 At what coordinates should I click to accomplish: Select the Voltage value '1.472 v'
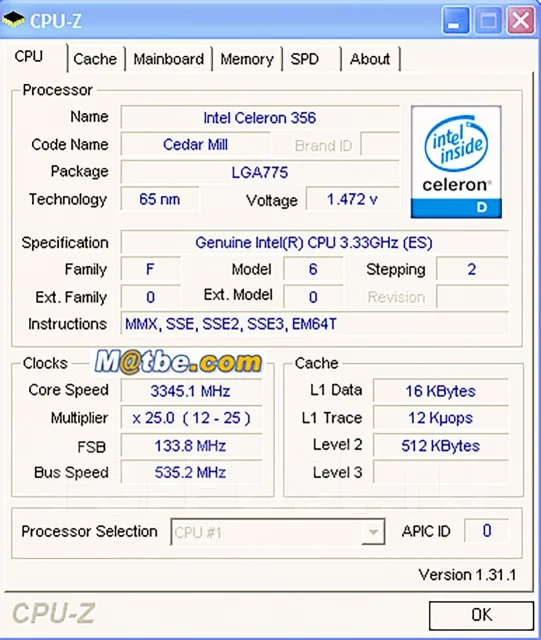point(352,199)
